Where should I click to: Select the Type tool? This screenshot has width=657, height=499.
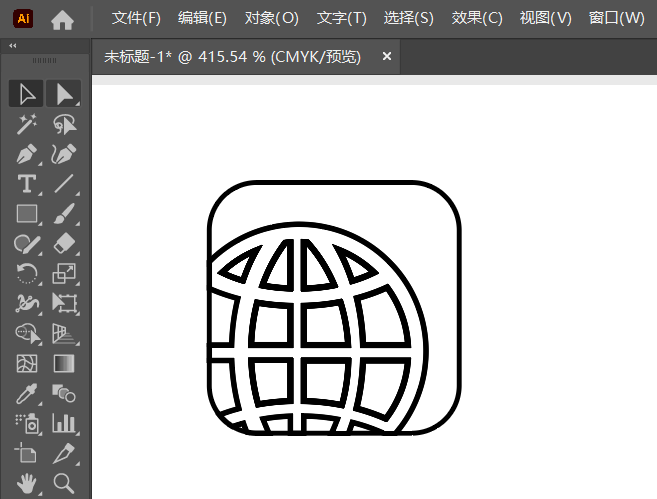27,184
